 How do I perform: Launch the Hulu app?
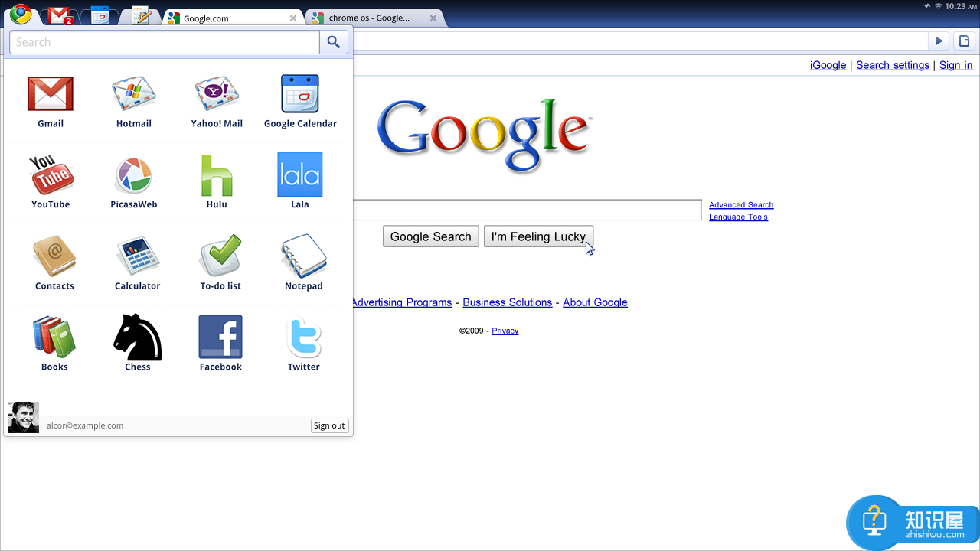217,175
